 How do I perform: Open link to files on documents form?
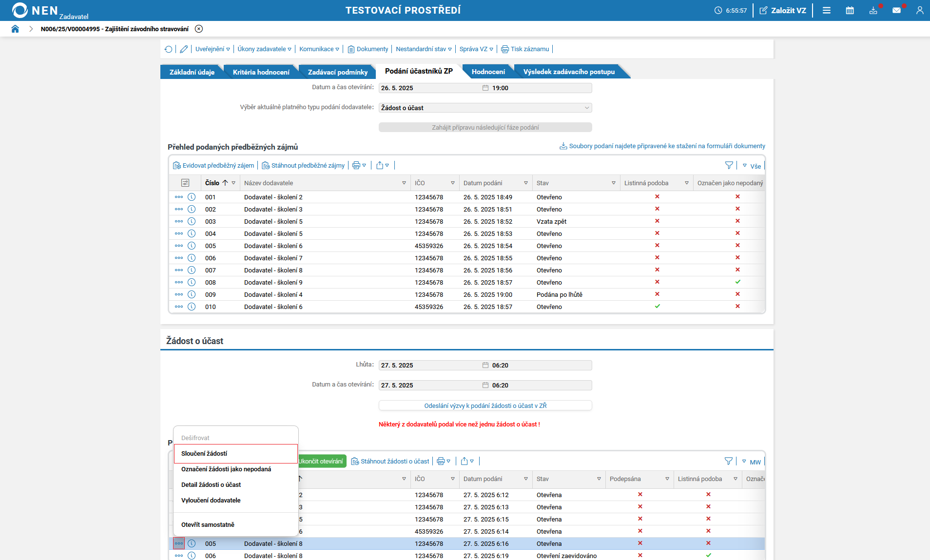tap(666, 146)
